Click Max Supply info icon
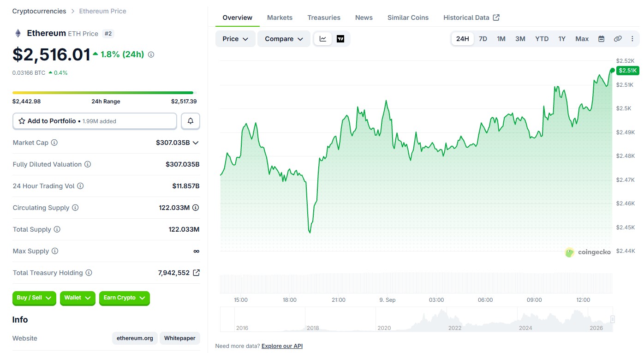The height and width of the screenshot is (353, 644). click(x=55, y=251)
